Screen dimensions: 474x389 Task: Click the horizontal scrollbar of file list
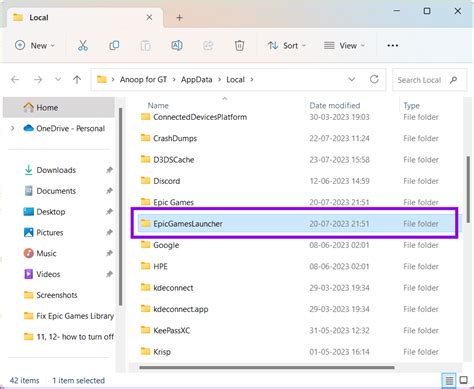click(x=267, y=368)
